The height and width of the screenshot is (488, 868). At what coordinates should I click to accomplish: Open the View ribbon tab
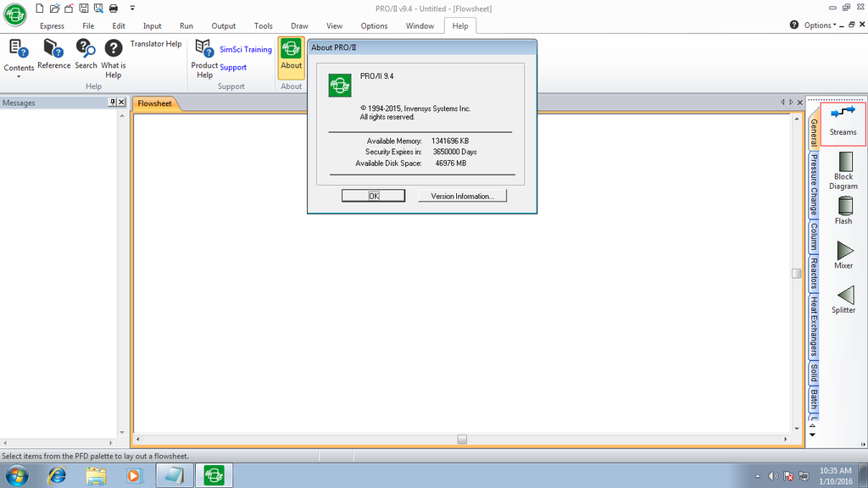click(x=334, y=26)
